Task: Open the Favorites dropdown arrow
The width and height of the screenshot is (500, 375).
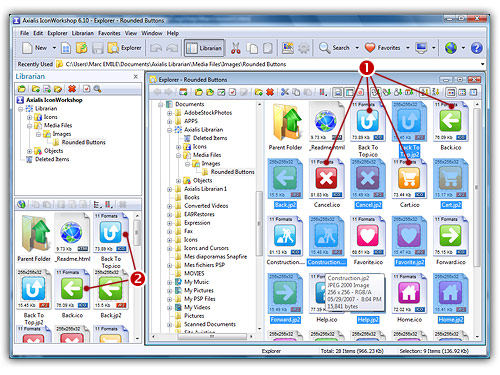Action: [408, 48]
